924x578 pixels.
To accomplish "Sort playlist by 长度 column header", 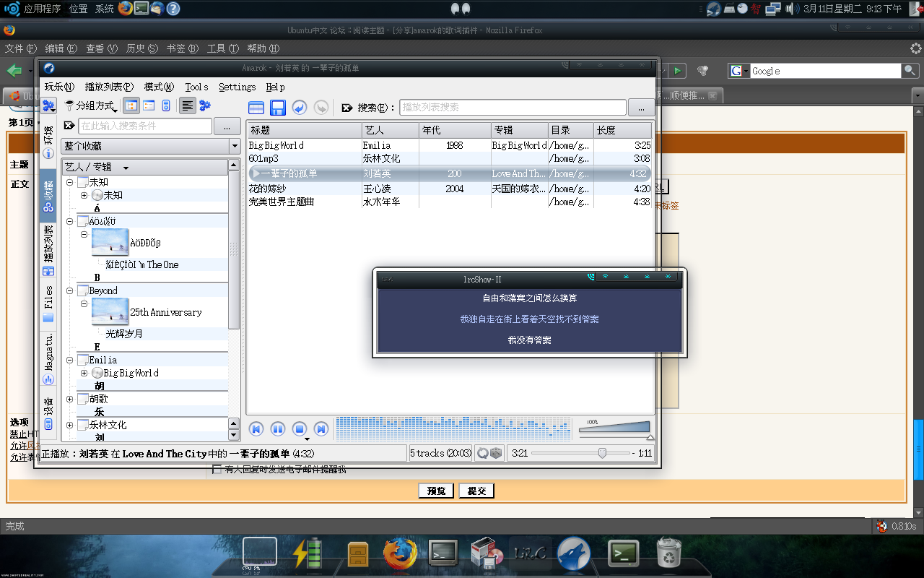I will (x=622, y=130).
